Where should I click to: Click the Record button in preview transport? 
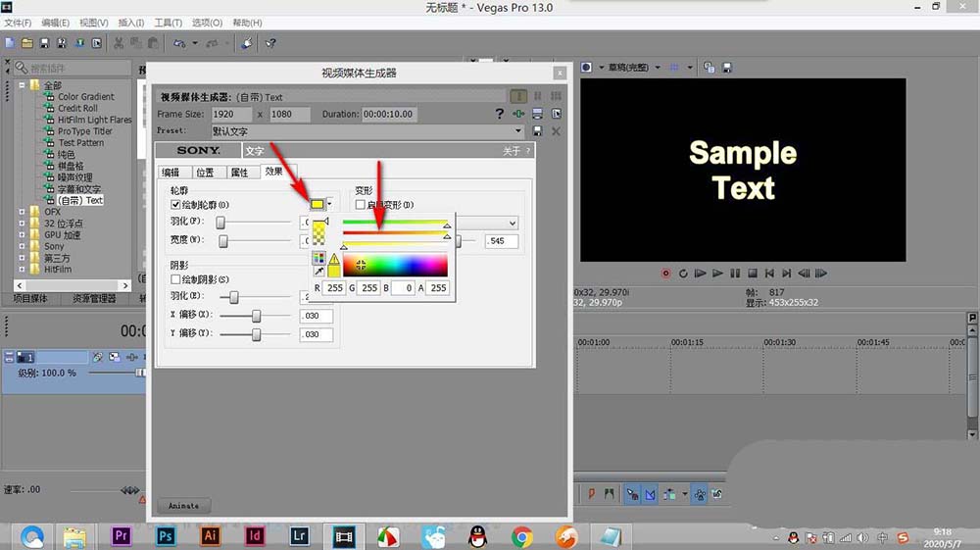click(666, 274)
